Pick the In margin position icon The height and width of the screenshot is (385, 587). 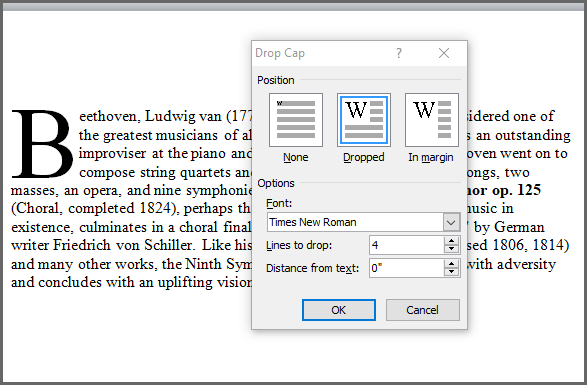tap(432, 120)
